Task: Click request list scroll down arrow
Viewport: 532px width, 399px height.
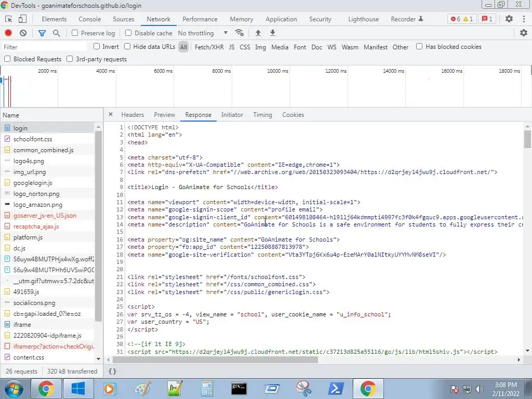Action: [98, 358]
